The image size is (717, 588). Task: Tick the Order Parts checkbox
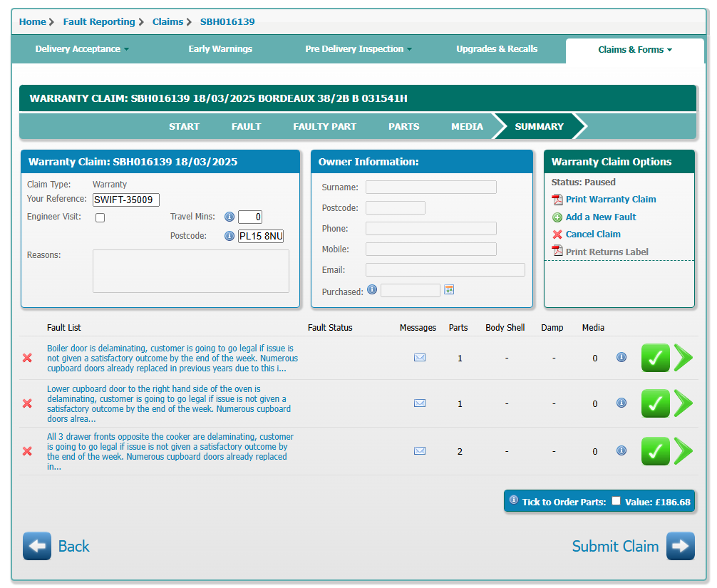pyautogui.click(x=616, y=501)
